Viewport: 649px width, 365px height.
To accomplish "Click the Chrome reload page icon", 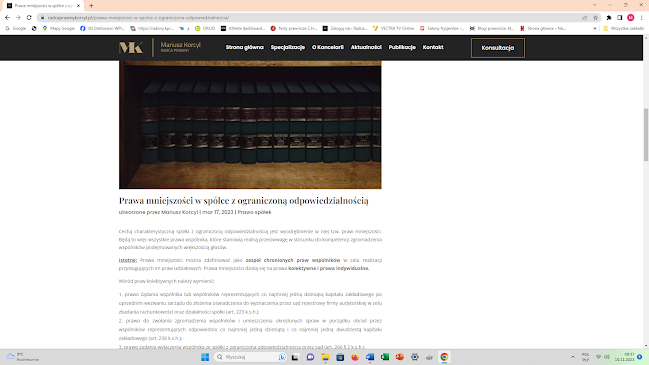I will pyautogui.click(x=29, y=17).
